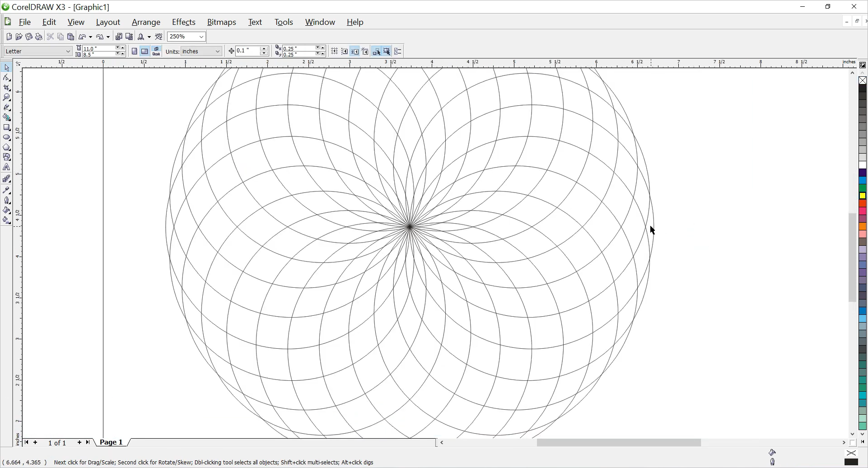
Task: Select the Ellipse tool
Action: 7,137
